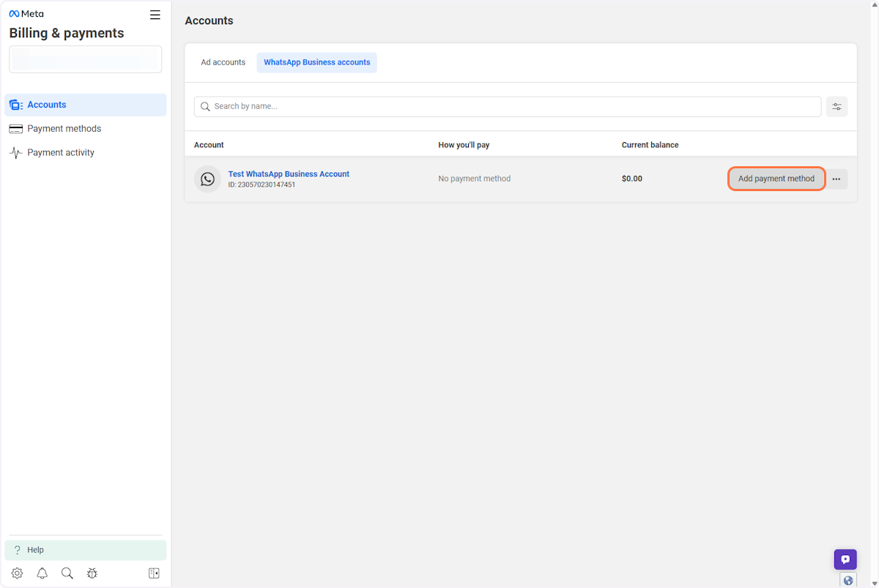Open the hamburger menu in sidebar
Viewport: 879px width, 588px height.
(155, 15)
